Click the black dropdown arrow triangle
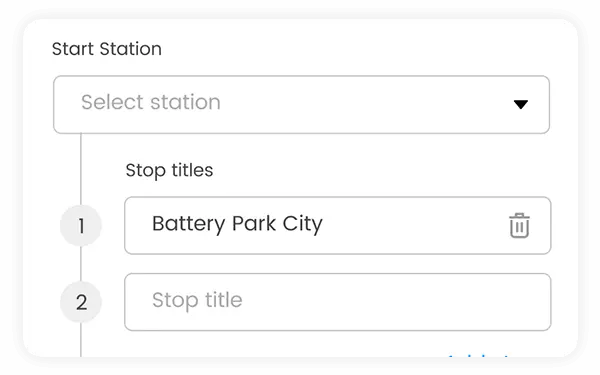Image resolution: width=600 pixels, height=375 pixels. point(520,104)
